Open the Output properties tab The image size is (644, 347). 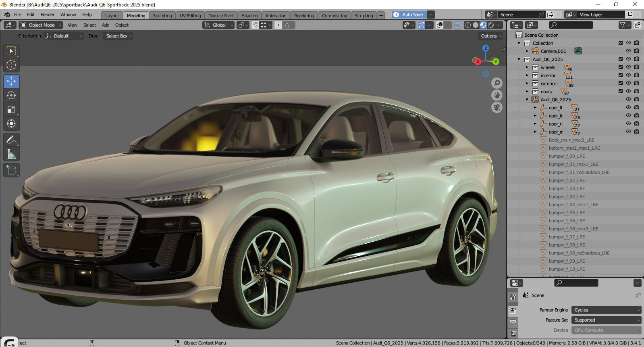click(x=513, y=323)
